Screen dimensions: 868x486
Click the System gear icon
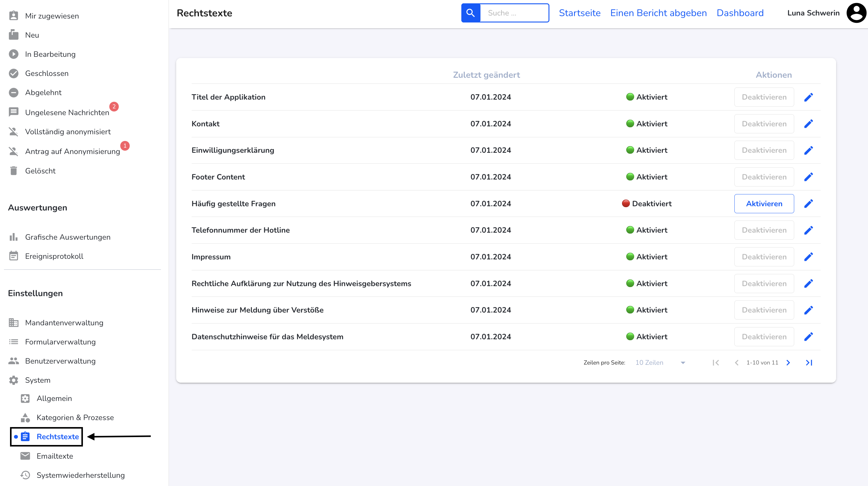coord(13,380)
